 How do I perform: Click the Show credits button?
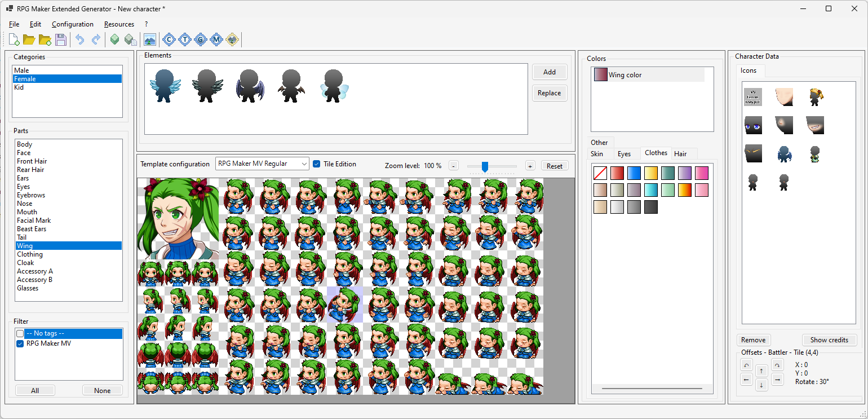click(x=829, y=340)
